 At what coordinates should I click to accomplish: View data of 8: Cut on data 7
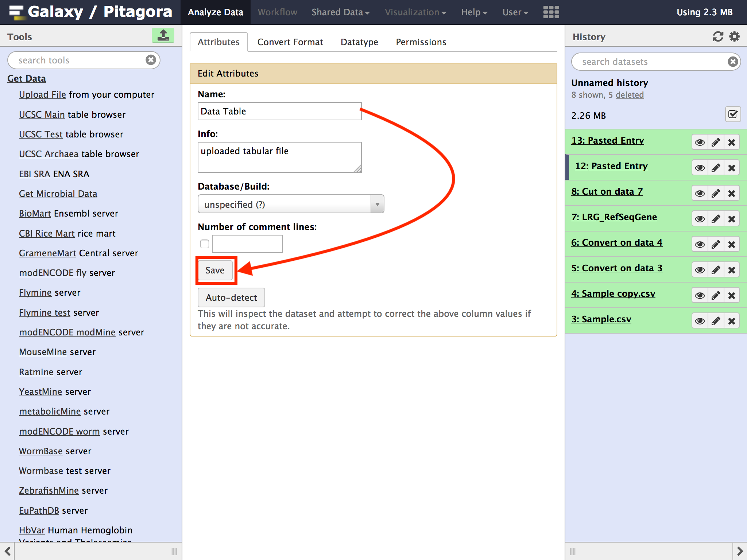coord(700,193)
